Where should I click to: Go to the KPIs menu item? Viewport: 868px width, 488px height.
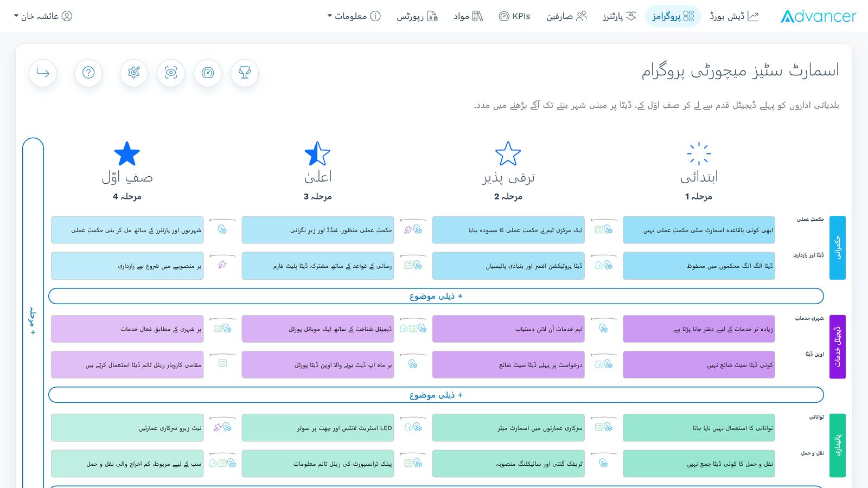(514, 16)
